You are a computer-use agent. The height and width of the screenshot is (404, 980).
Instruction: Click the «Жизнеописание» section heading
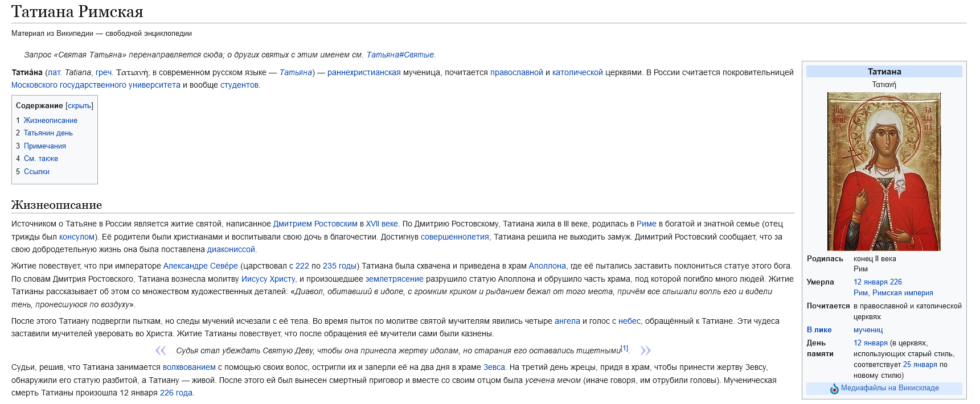(57, 205)
